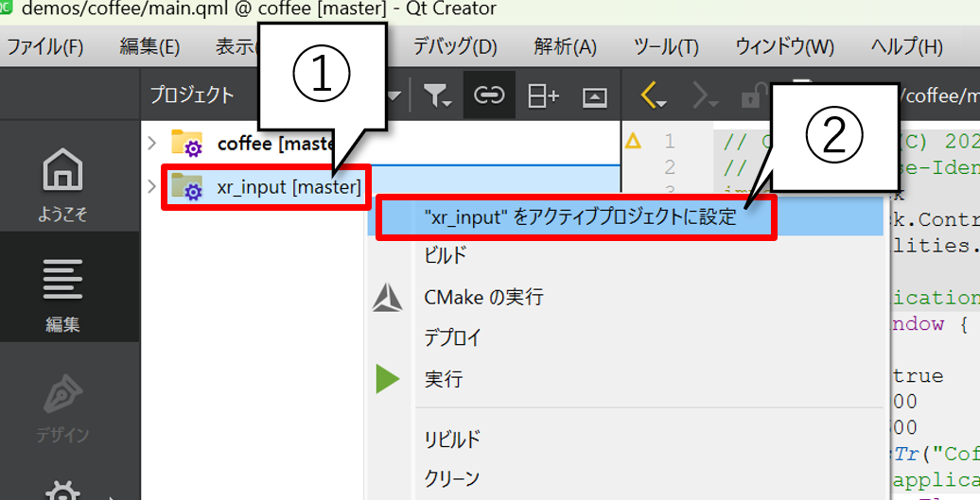Open the デザイン (Design) mode
This screenshot has width=980, height=500.
tap(61, 406)
